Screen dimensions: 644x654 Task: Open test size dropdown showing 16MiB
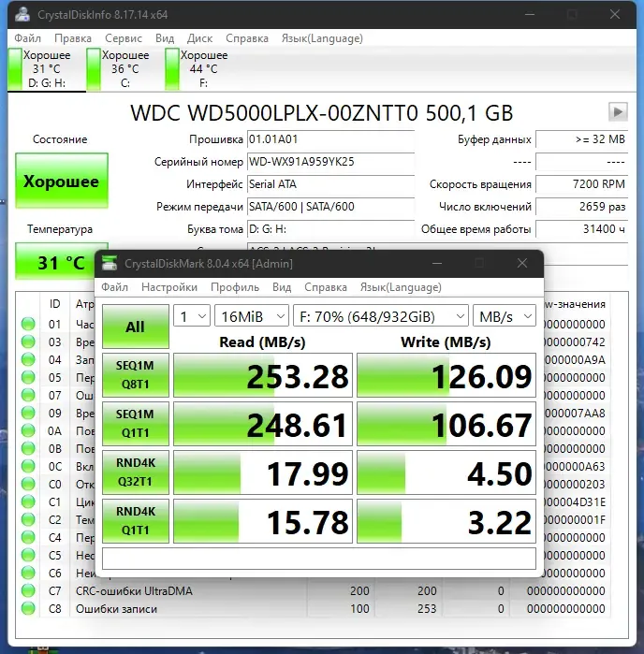click(x=252, y=316)
